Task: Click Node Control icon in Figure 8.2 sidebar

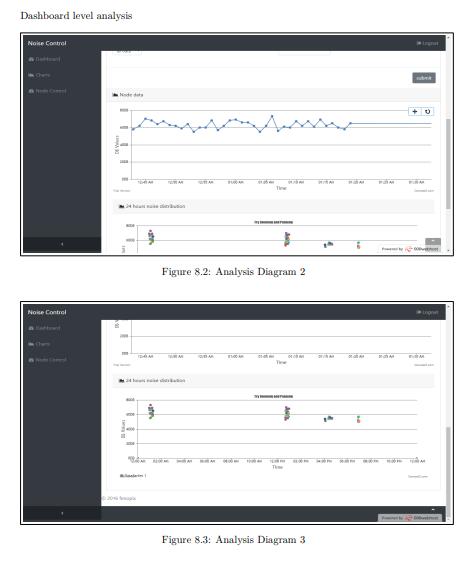Action: (x=31, y=91)
